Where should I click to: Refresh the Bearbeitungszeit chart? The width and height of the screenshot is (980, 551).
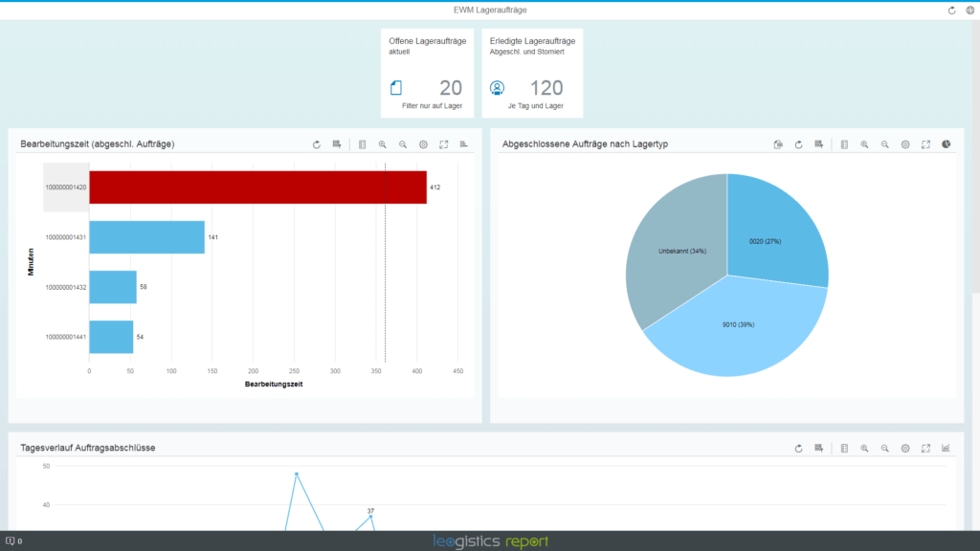[316, 144]
